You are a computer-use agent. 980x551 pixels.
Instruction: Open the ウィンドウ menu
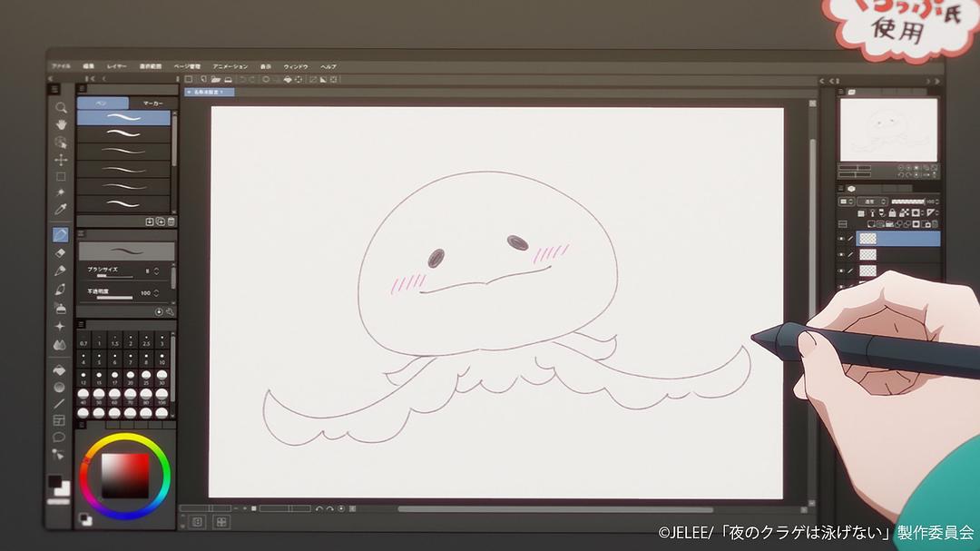(x=296, y=66)
